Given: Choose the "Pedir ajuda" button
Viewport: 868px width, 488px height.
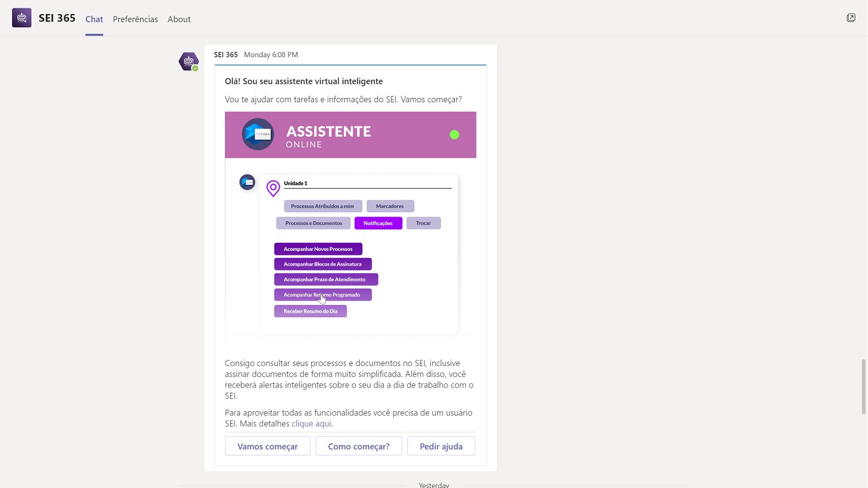Looking at the screenshot, I should point(441,446).
